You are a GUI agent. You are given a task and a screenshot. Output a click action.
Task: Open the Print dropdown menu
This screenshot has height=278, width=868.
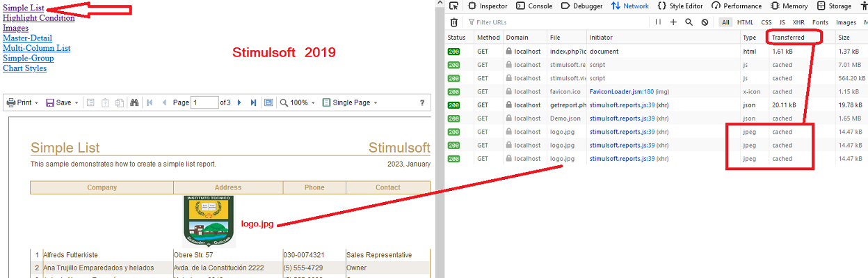(x=23, y=102)
